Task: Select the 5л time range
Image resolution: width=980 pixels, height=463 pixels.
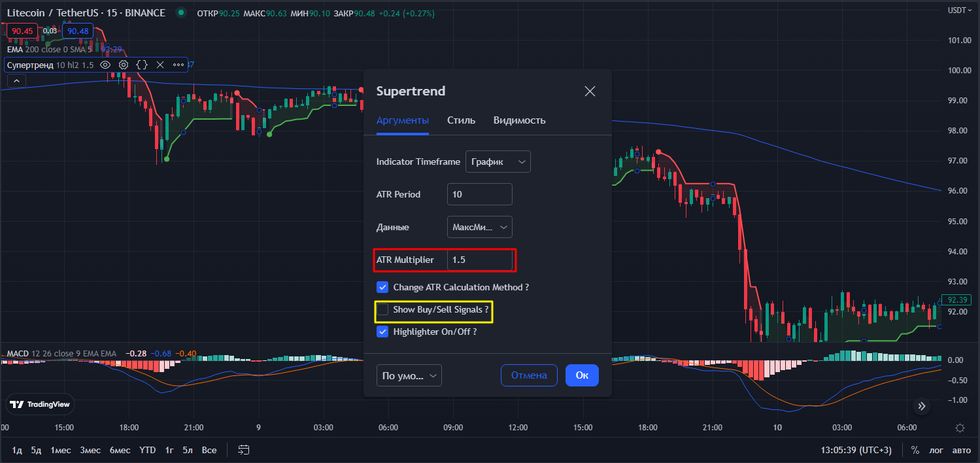Action: (188, 450)
